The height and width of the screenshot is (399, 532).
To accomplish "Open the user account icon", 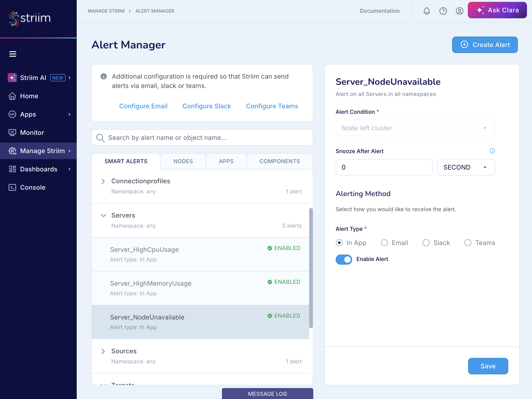I will point(459,11).
